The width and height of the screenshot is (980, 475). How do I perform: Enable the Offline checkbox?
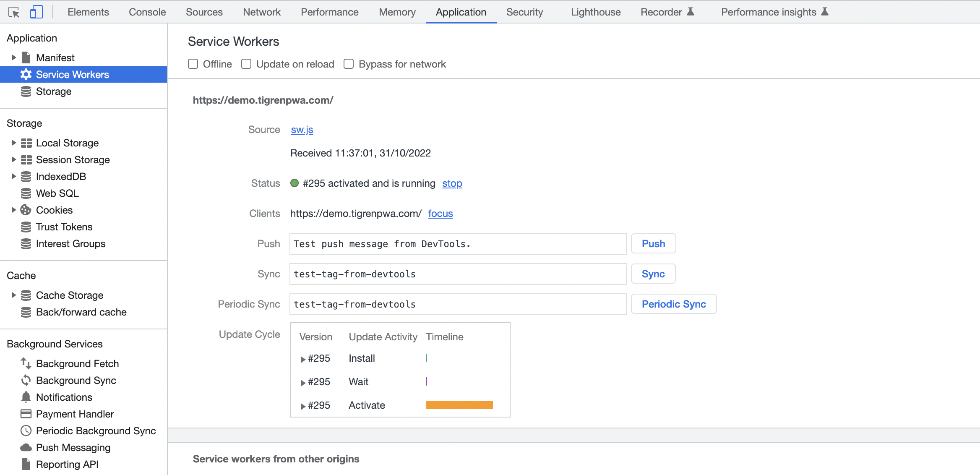tap(193, 64)
